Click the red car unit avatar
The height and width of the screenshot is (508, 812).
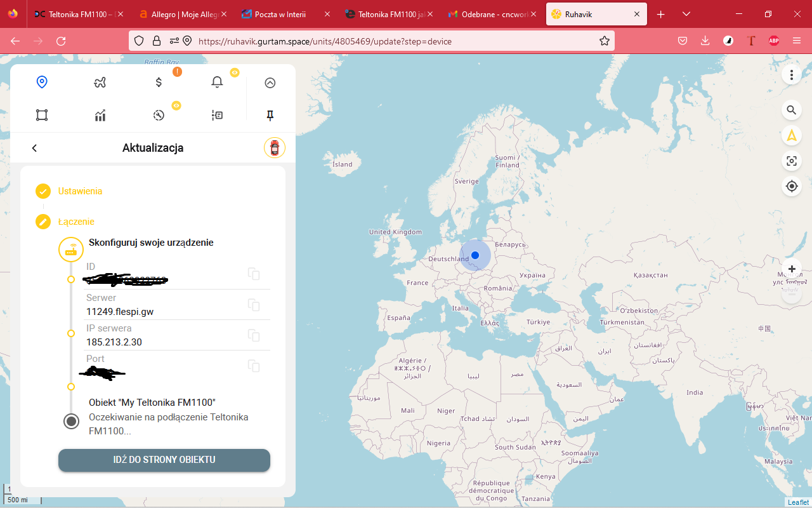(x=275, y=148)
